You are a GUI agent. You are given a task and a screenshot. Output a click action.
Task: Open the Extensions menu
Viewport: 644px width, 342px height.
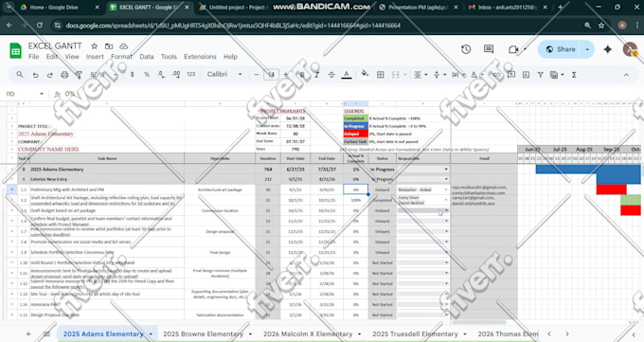[200, 57]
